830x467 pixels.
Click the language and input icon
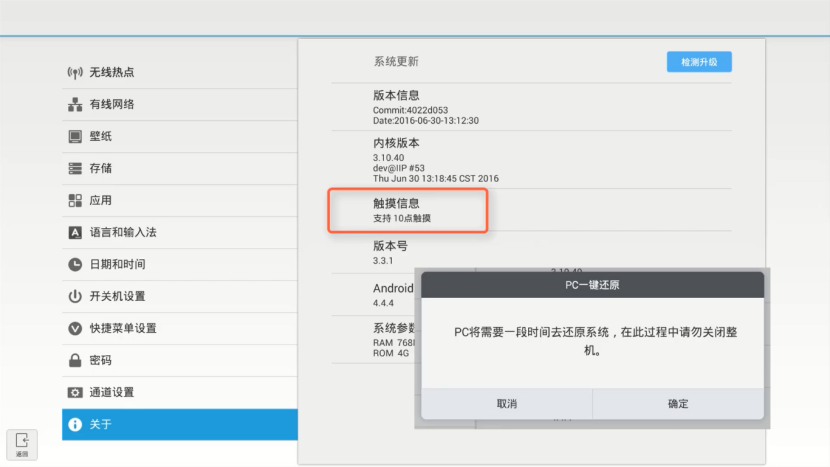tap(75, 232)
